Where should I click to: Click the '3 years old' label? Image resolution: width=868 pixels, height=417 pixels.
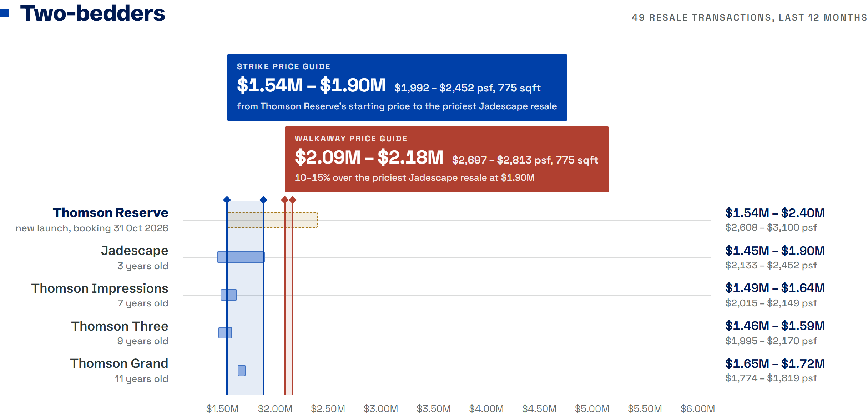tap(143, 266)
